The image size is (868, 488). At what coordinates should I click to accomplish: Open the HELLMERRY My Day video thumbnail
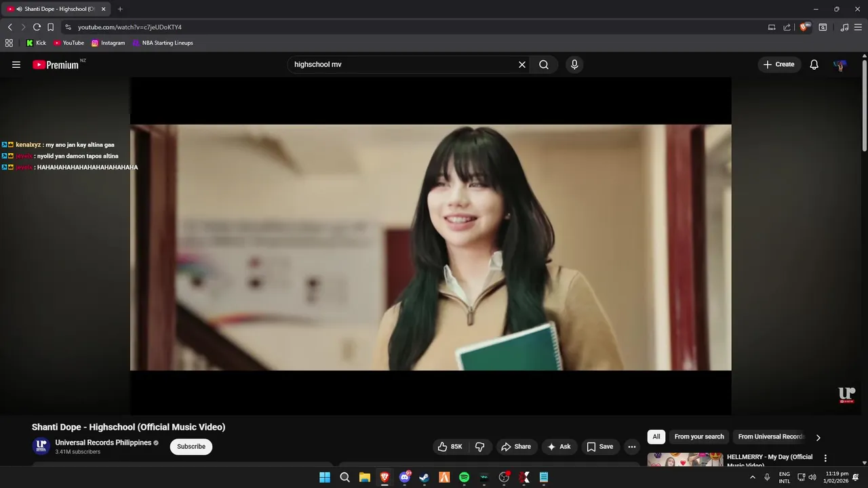point(685,460)
